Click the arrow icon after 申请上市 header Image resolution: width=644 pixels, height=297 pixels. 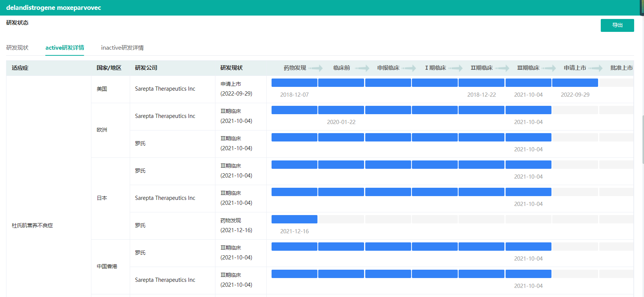point(595,68)
